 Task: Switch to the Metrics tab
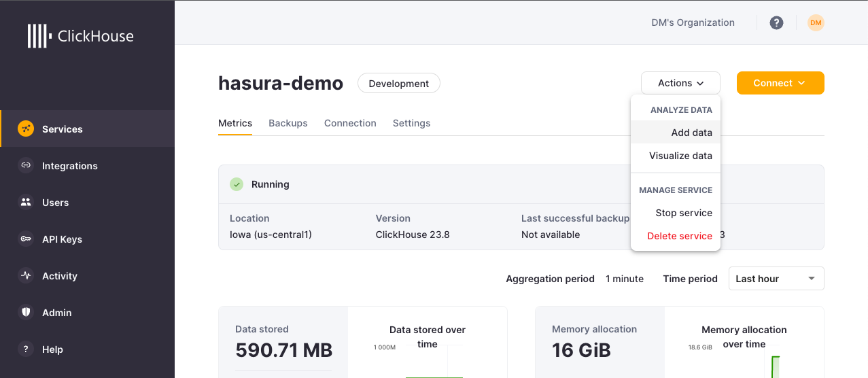point(235,123)
